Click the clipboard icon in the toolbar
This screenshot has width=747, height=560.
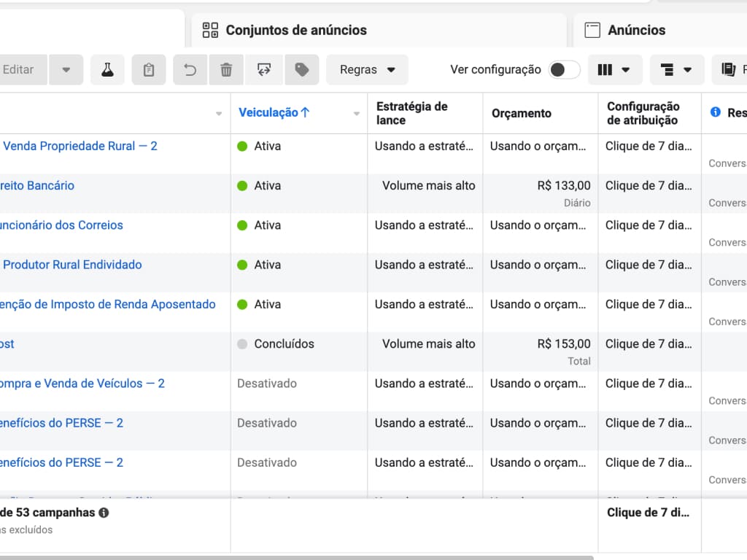point(149,70)
